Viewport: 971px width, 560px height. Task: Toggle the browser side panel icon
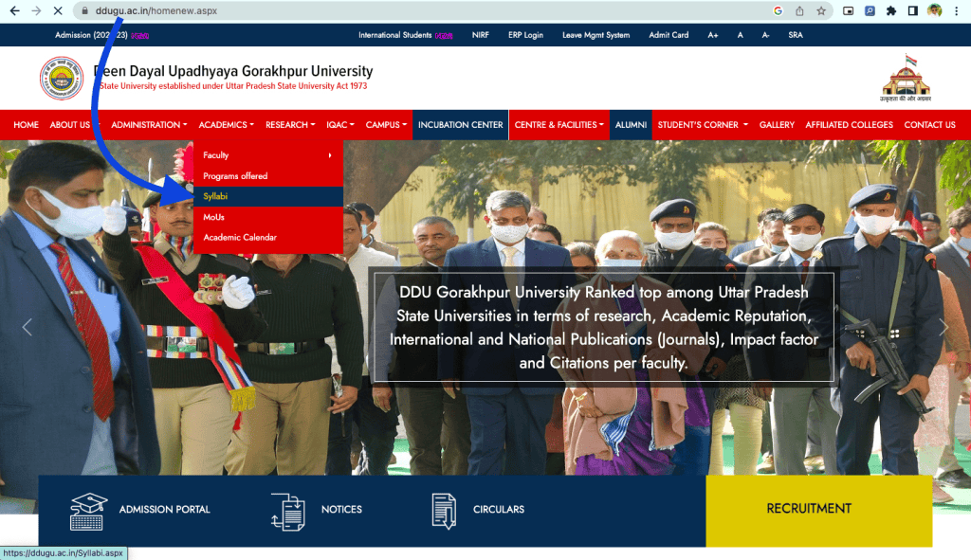coord(913,10)
